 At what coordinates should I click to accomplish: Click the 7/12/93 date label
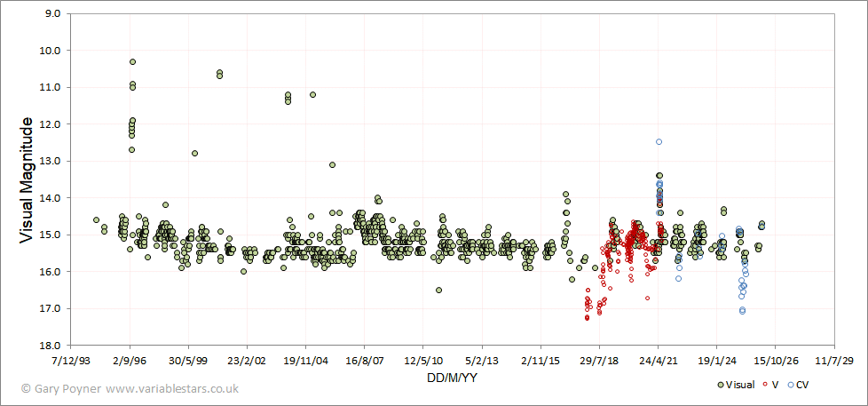[71, 361]
